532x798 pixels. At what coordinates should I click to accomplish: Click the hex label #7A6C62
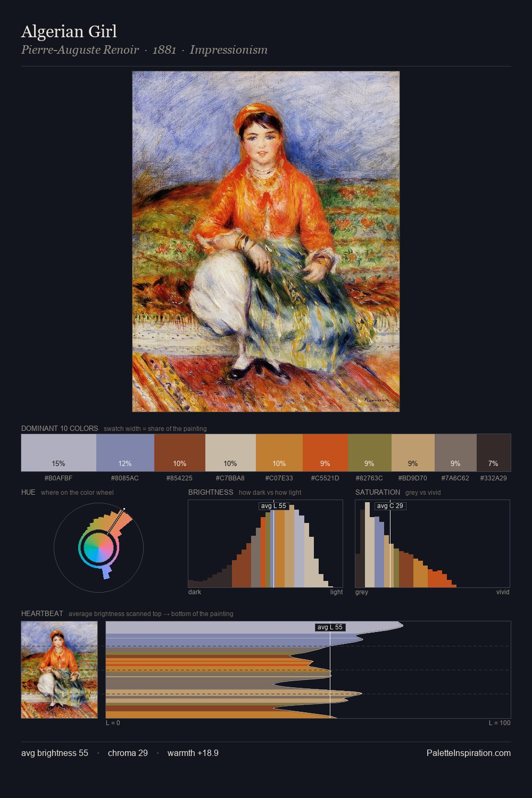pos(455,478)
